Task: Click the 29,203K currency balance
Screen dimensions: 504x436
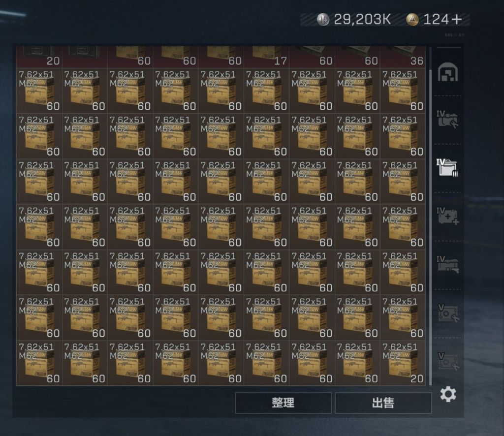Action: (x=362, y=20)
